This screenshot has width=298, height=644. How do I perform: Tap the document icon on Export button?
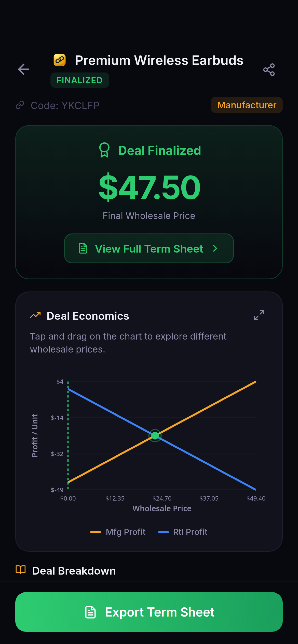coord(90,612)
